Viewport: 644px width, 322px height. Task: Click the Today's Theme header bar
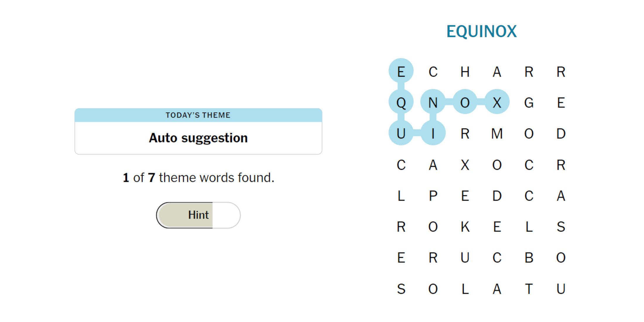pos(198,115)
